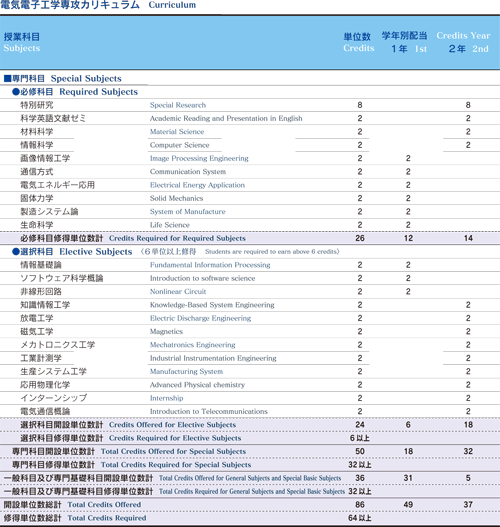500x527 pixels.
Task: Select Knowledge-Based System Engineering elective
Action: 212,305
